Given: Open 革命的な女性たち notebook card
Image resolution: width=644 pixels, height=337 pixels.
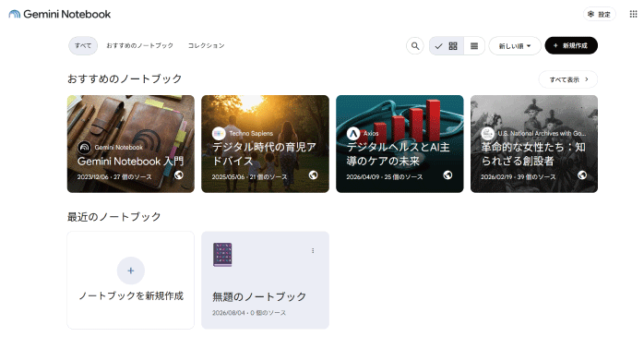Looking at the screenshot, I should pyautogui.click(x=534, y=144).
